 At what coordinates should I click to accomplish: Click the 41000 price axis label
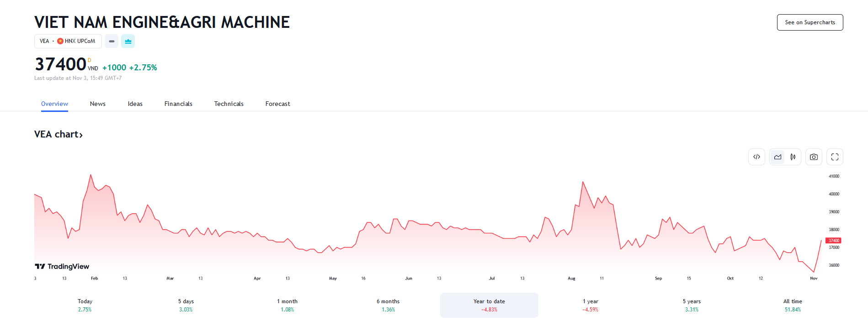click(834, 176)
